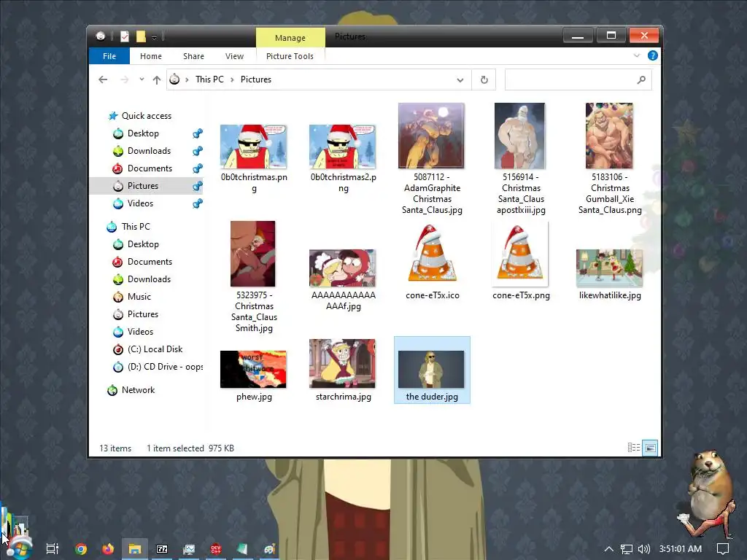Click the network icon in system tray
Viewport: 747px width, 560px height.
click(627, 549)
